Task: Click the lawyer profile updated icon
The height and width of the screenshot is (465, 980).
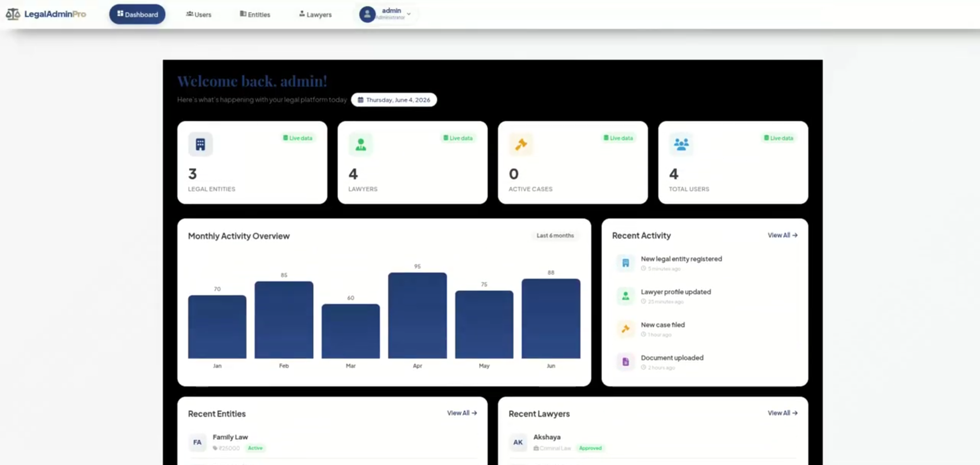Action: 625,296
